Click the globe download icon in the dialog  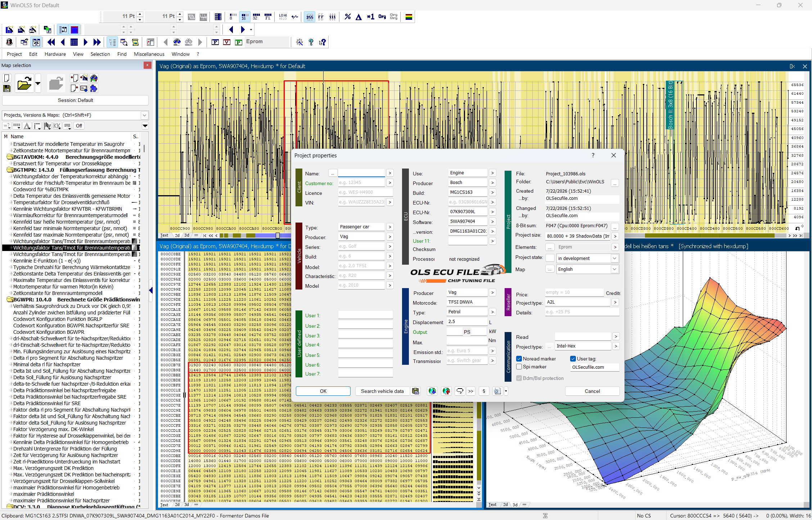(432, 391)
